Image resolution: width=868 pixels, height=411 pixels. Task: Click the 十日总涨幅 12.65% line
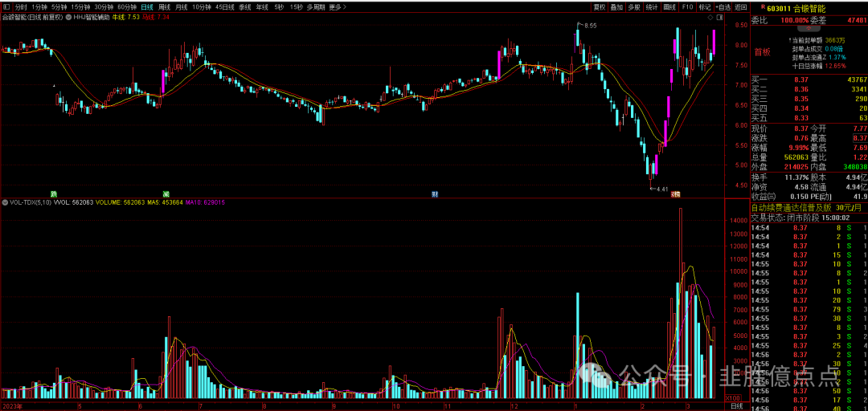pyautogui.click(x=819, y=66)
